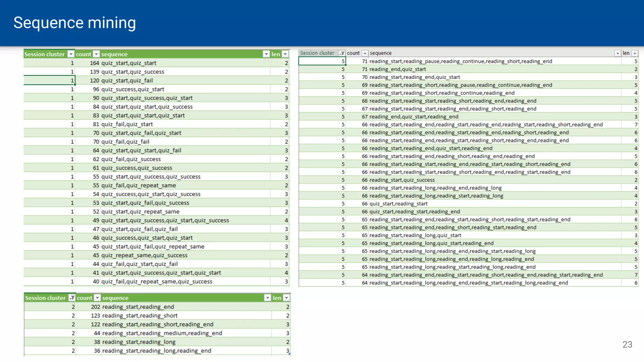Click the count cell showing 202
Image resolution: width=644 pixels, height=362 pixels.
tap(88, 307)
